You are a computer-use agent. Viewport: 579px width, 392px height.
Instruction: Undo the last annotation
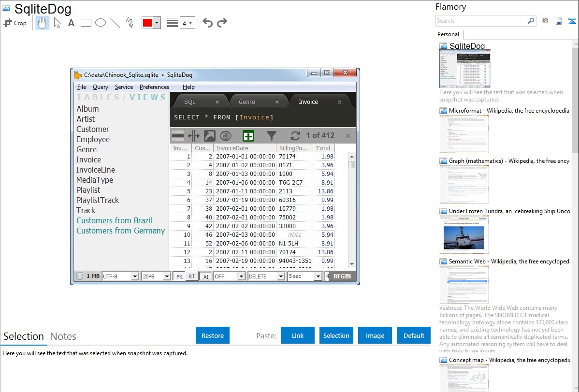(207, 23)
